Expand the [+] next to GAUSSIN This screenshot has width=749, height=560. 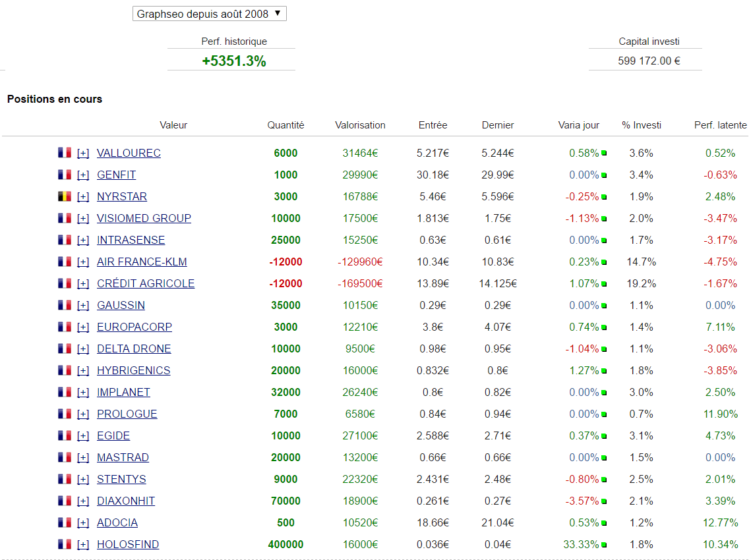pos(83,306)
